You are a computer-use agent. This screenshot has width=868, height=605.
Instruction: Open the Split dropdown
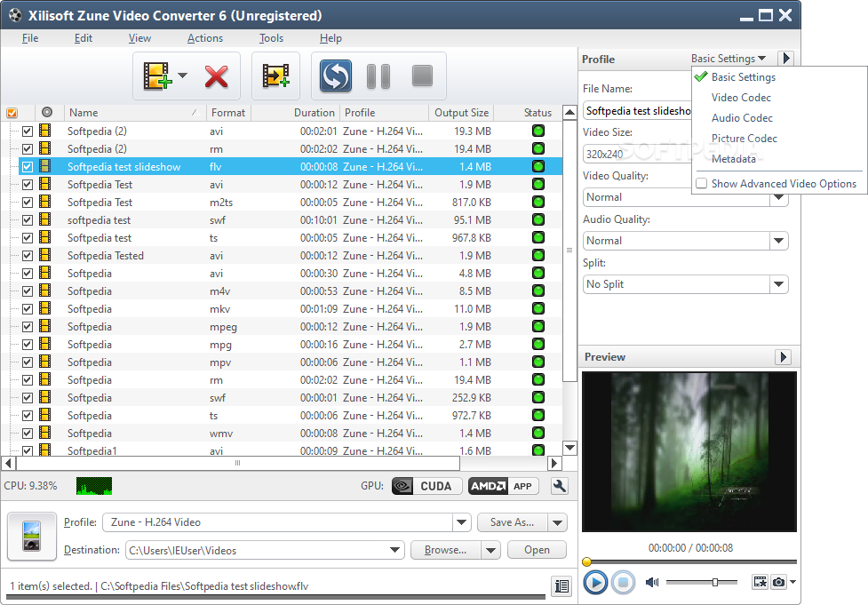pyautogui.click(x=779, y=284)
